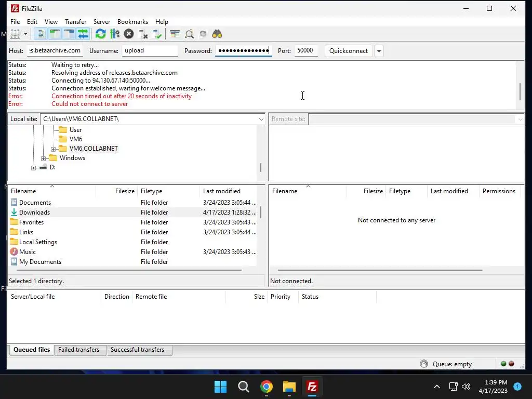
Task: Toggle the message log display
Action: (41, 34)
